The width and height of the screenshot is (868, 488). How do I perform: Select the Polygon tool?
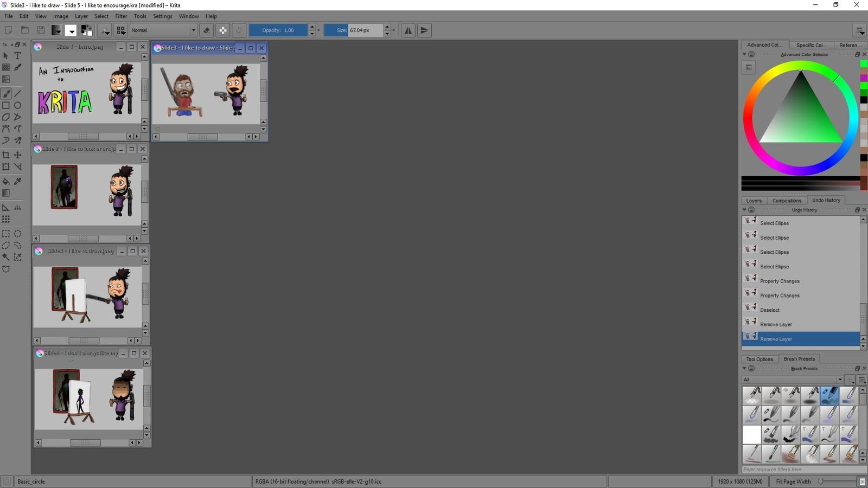(6, 117)
